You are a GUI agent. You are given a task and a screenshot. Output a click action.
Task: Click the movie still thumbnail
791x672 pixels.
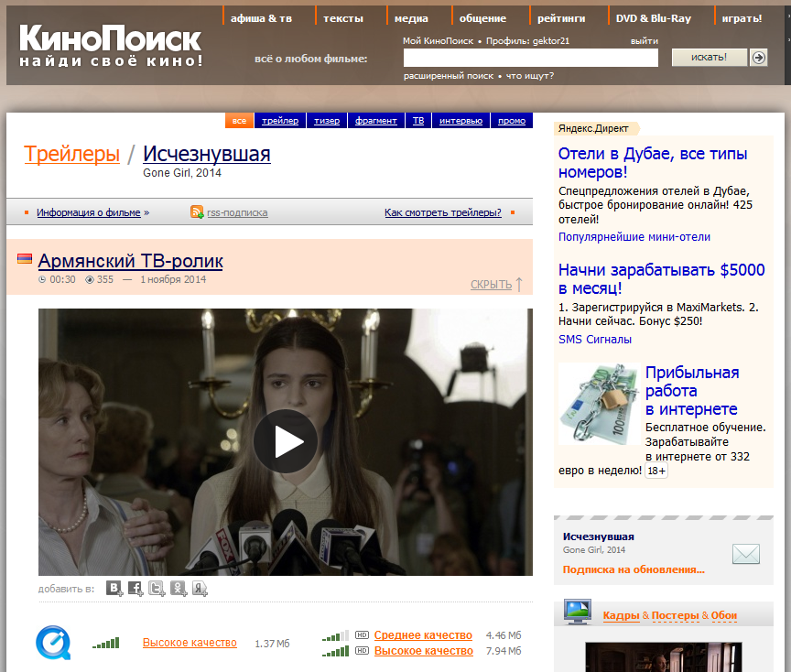(x=664, y=656)
